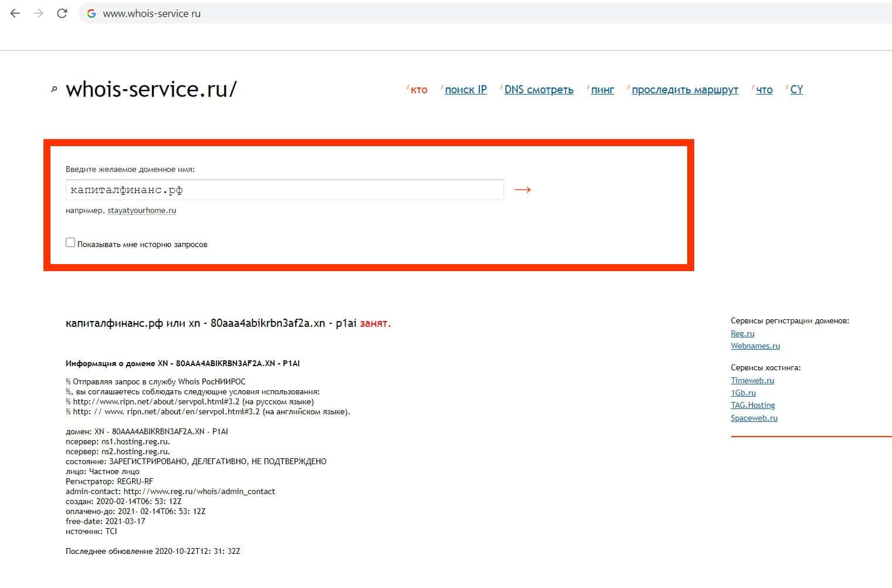The image size is (892, 588).
Task: Click the browser forward arrow
Action: (39, 13)
